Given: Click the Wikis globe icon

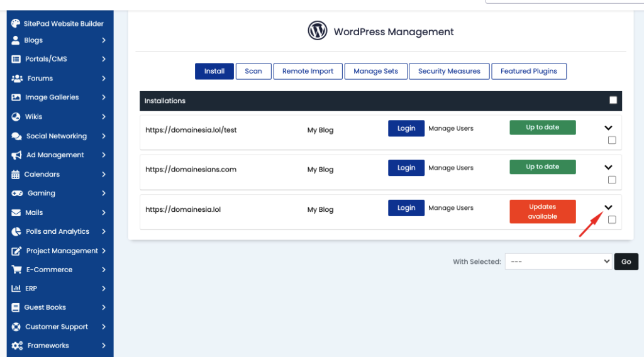Looking at the screenshot, I should click(16, 116).
